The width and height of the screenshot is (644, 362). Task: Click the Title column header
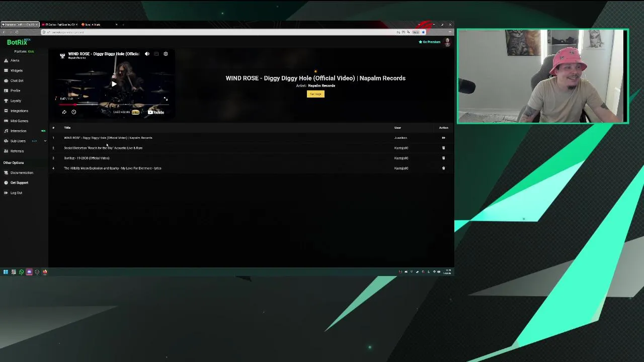pos(67,128)
